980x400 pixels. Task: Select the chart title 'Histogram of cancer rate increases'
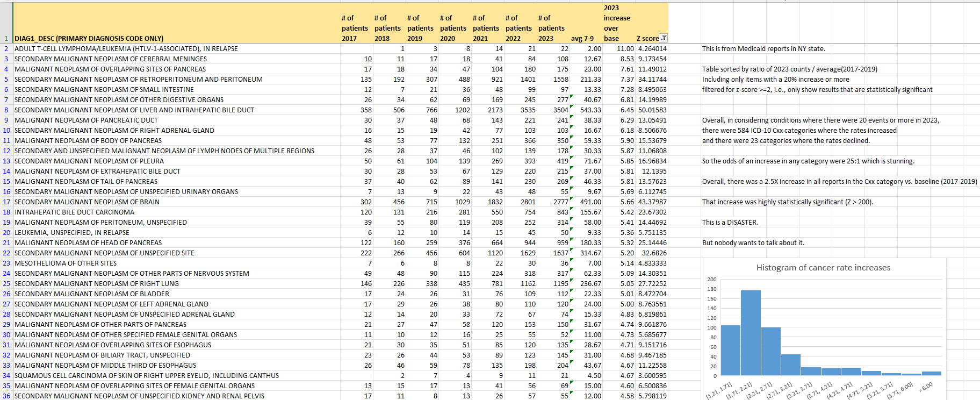click(x=823, y=268)
